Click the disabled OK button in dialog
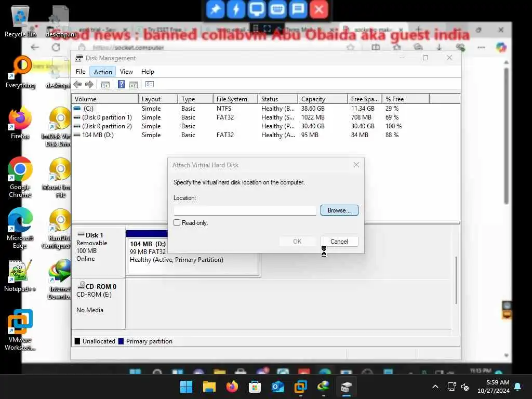The image size is (532, 399). pyautogui.click(x=297, y=241)
